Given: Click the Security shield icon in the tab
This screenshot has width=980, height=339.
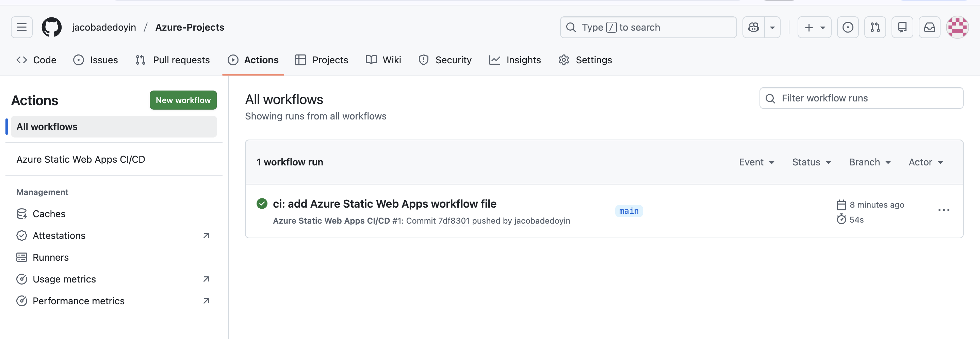Looking at the screenshot, I should click(423, 60).
